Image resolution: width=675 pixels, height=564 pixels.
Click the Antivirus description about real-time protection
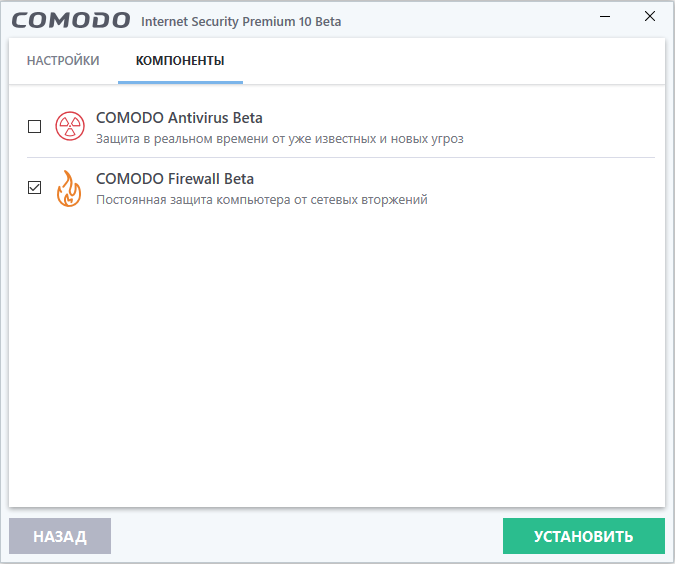279,139
